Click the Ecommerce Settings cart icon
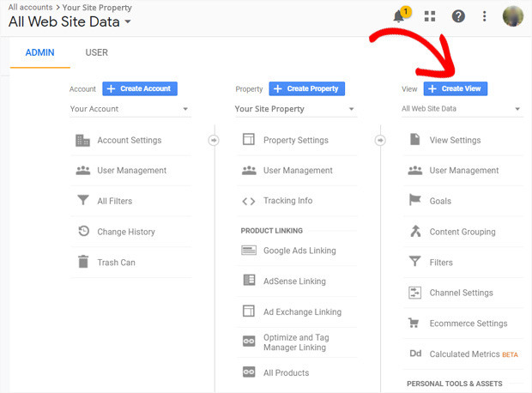 point(415,323)
